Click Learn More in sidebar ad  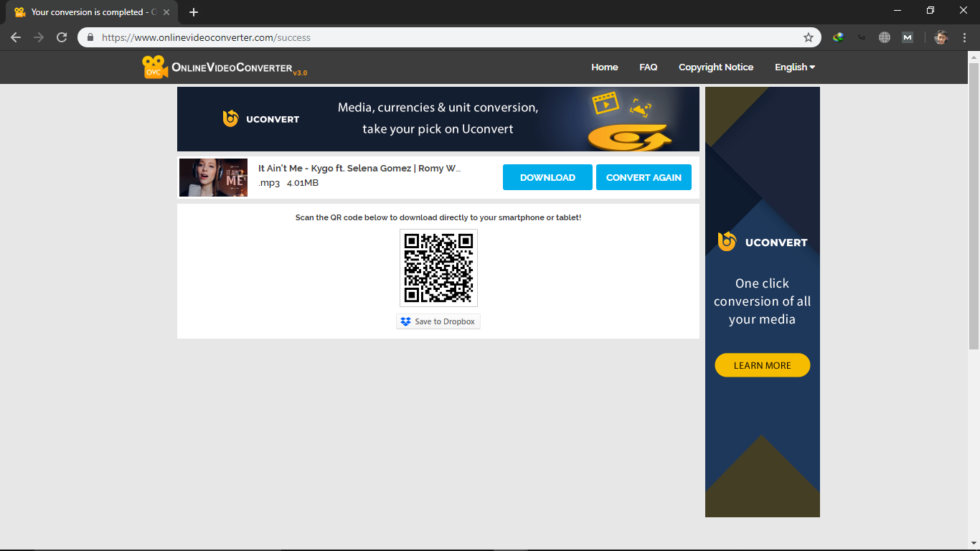coord(763,365)
